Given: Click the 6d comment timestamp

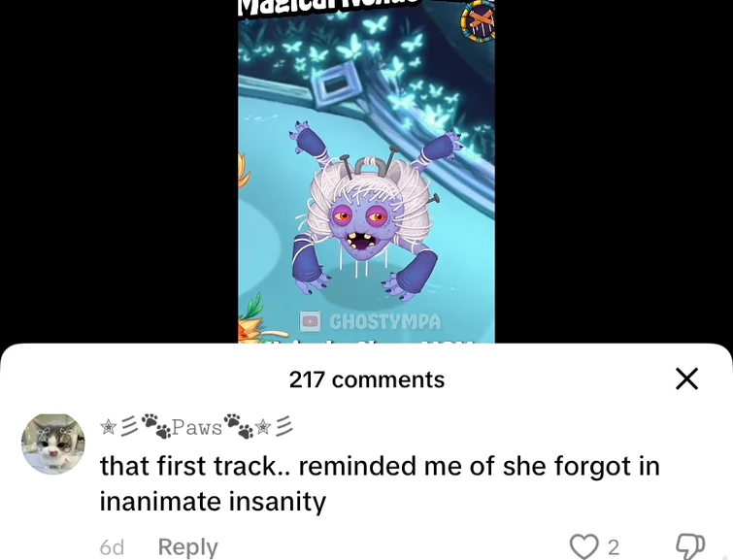Looking at the screenshot, I should (x=112, y=547).
